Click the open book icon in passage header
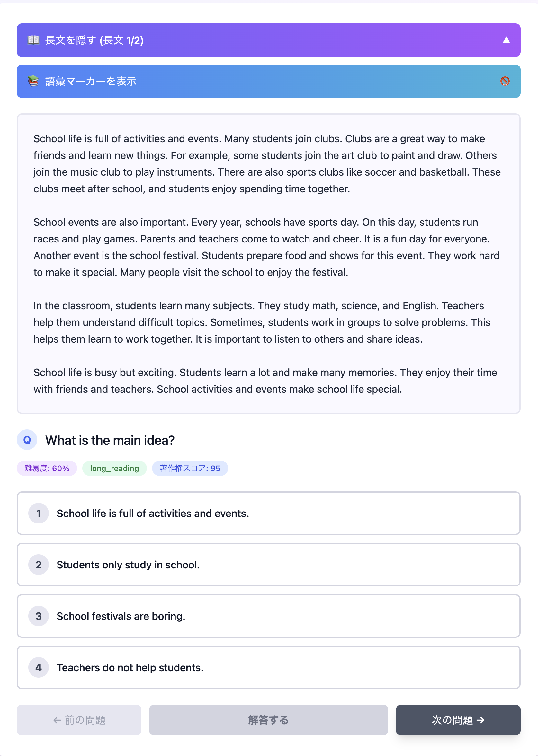Viewport: 538px width, 756px height. [33, 40]
